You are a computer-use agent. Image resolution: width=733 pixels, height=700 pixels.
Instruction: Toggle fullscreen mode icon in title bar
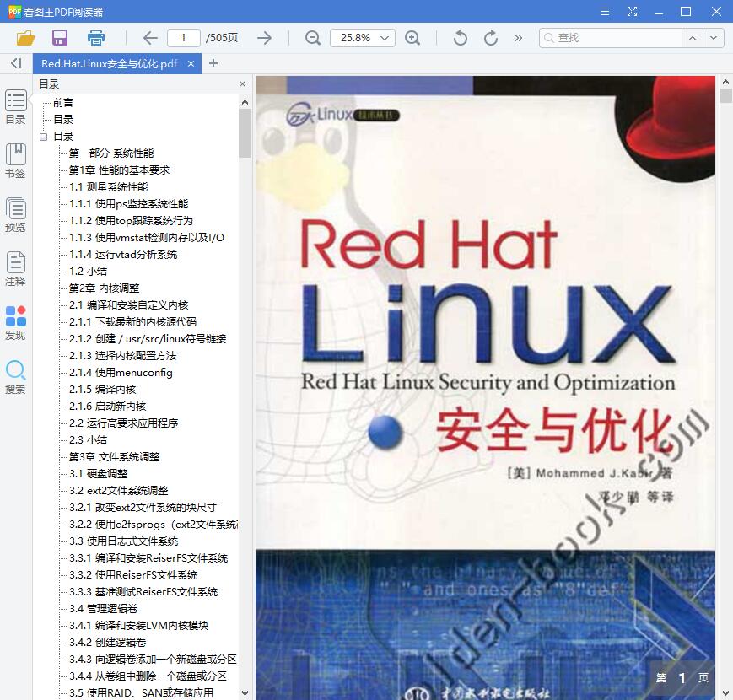[632, 12]
